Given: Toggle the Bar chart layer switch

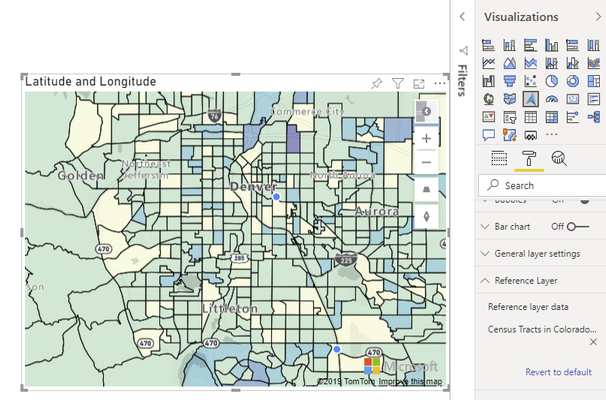Looking at the screenshot, I should [578, 227].
